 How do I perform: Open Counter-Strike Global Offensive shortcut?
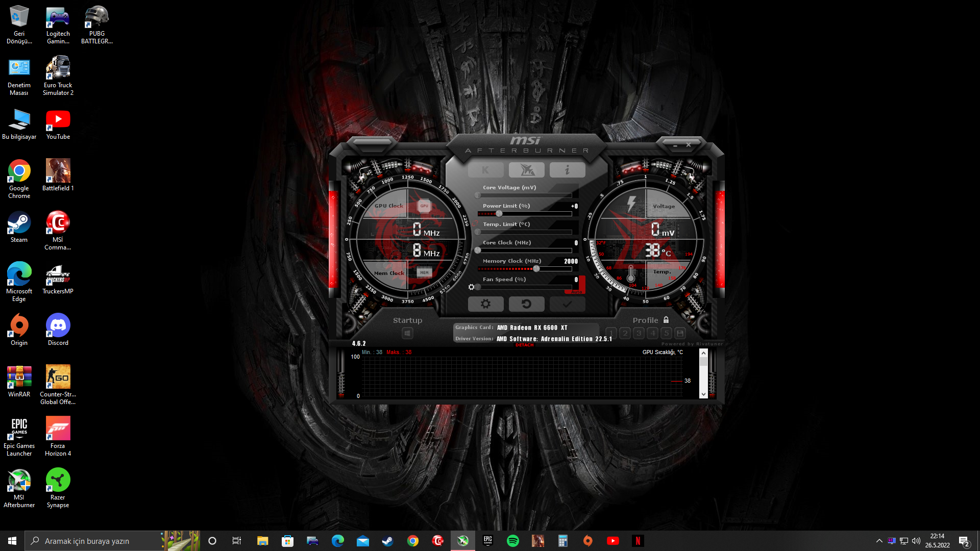[x=58, y=386]
